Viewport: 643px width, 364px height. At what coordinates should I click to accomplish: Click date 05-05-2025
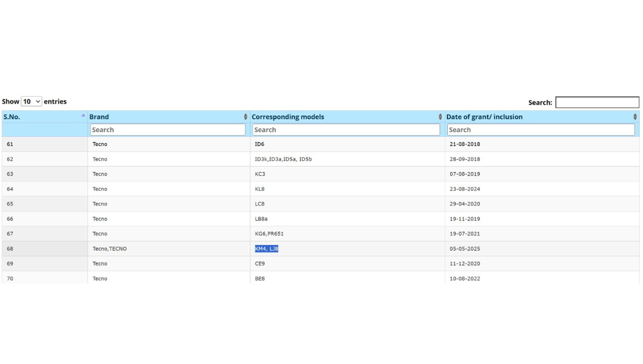(465, 249)
